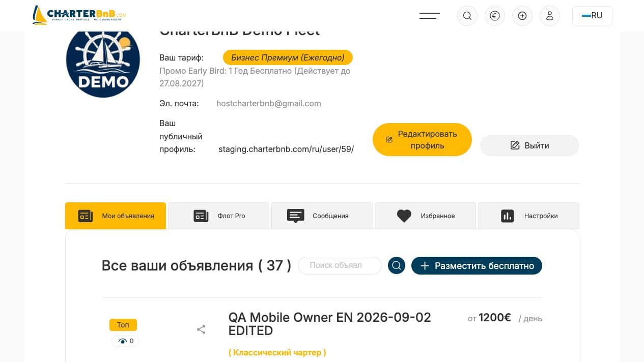
Task: Open search from header magnifier icon
Action: click(467, 16)
